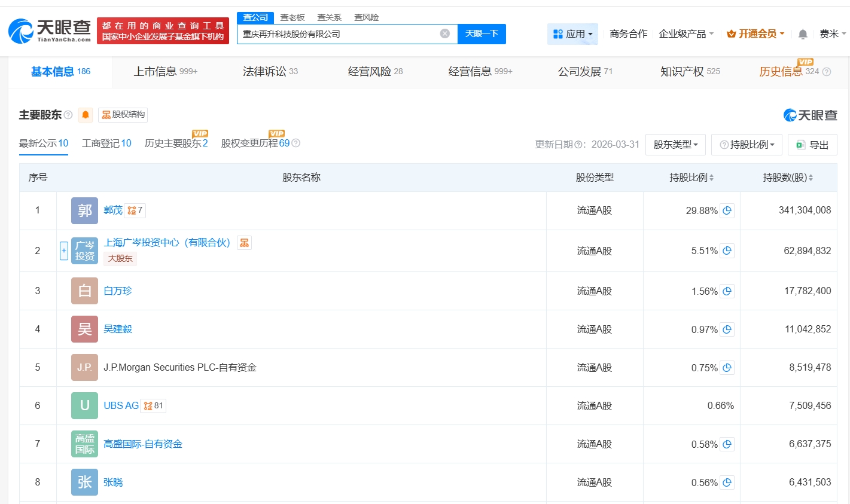Image resolution: width=850 pixels, height=504 pixels.
Task: Switch to 股权变更历程 sub-tab
Action: (x=255, y=143)
